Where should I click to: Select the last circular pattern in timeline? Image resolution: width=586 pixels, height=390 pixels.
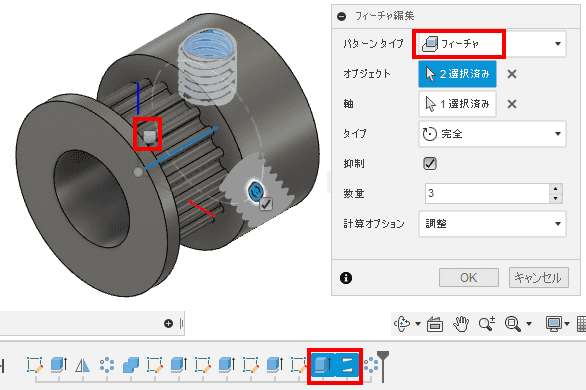pyautogui.click(x=371, y=365)
